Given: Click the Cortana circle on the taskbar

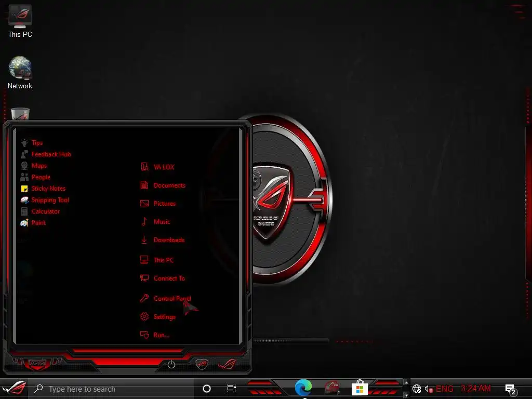Looking at the screenshot, I should [207, 389].
